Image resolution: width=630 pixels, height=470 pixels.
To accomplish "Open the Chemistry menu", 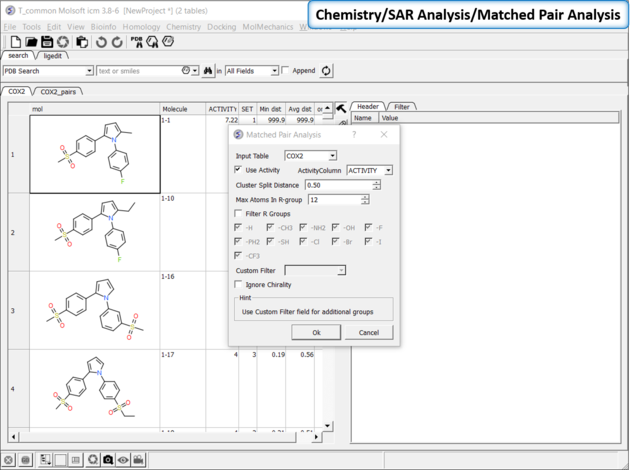I will coord(183,27).
